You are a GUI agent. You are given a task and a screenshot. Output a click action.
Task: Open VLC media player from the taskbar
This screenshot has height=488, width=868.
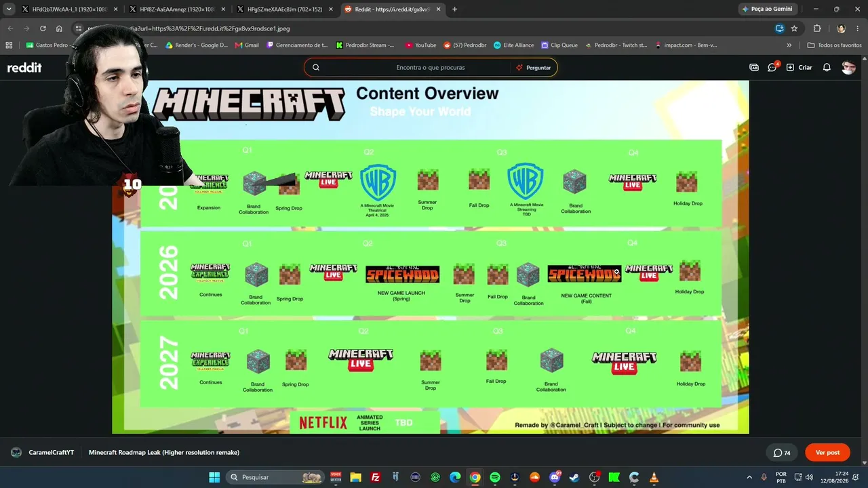point(654,477)
